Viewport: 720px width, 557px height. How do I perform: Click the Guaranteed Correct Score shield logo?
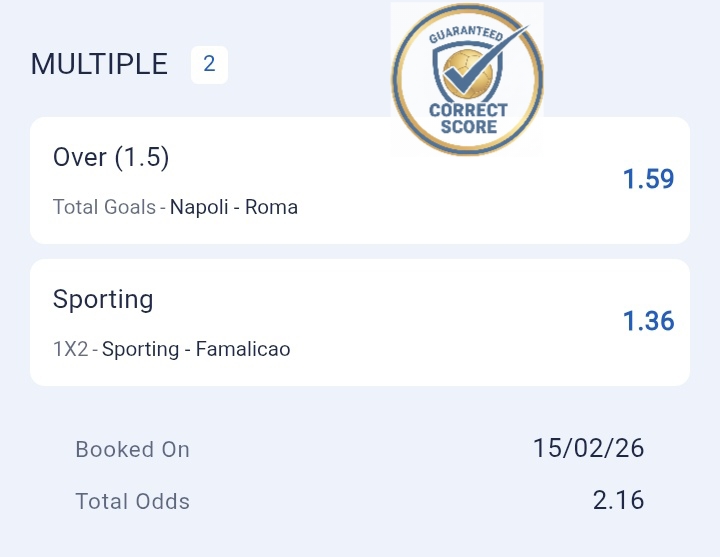467,80
